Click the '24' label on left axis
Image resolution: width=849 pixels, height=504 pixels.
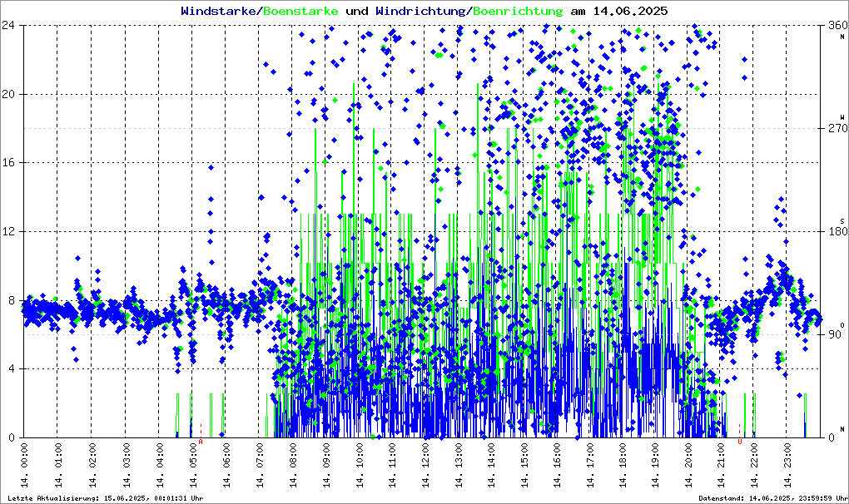tap(10, 26)
